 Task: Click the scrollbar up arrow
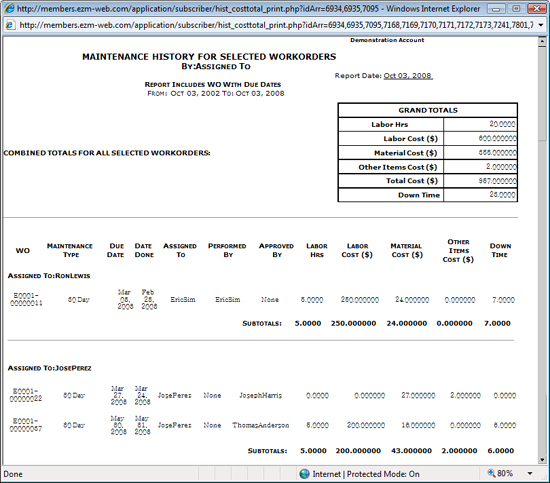[x=542, y=41]
